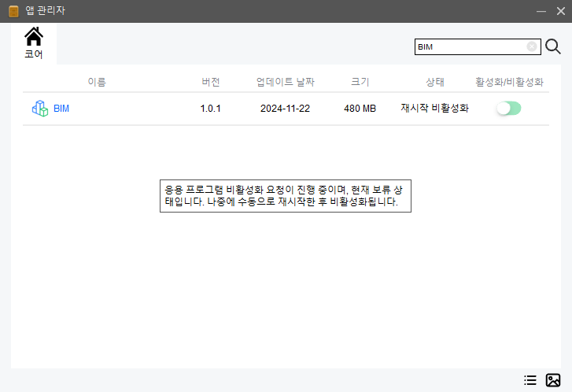Screen dimensions: 572x392
Task: Clear the BIM search text
Action: (532, 46)
